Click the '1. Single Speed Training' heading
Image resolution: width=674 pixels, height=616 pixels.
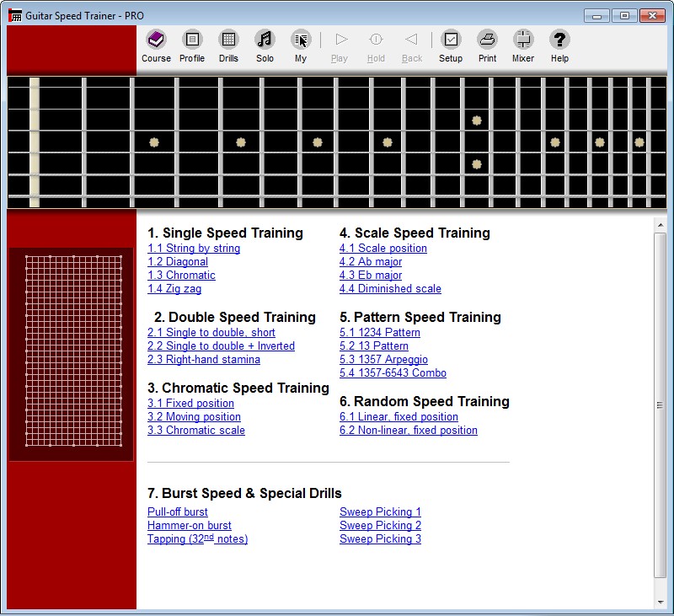pyautogui.click(x=225, y=233)
